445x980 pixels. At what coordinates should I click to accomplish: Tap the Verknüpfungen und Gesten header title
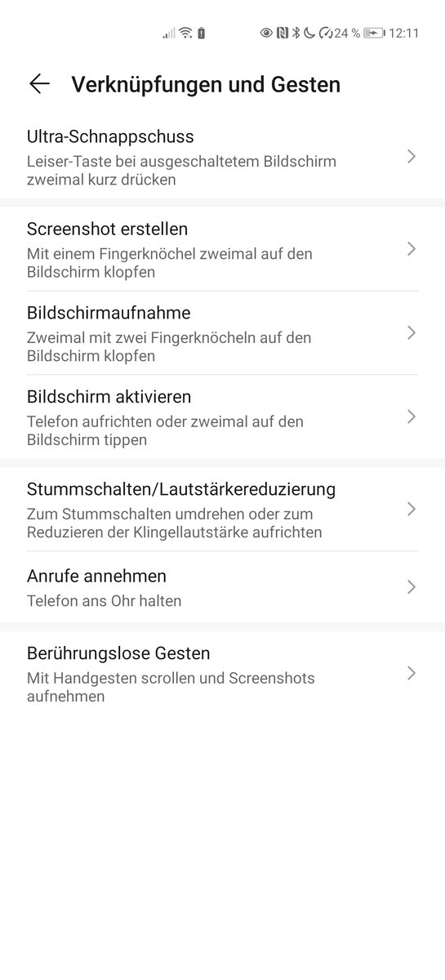point(206,84)
